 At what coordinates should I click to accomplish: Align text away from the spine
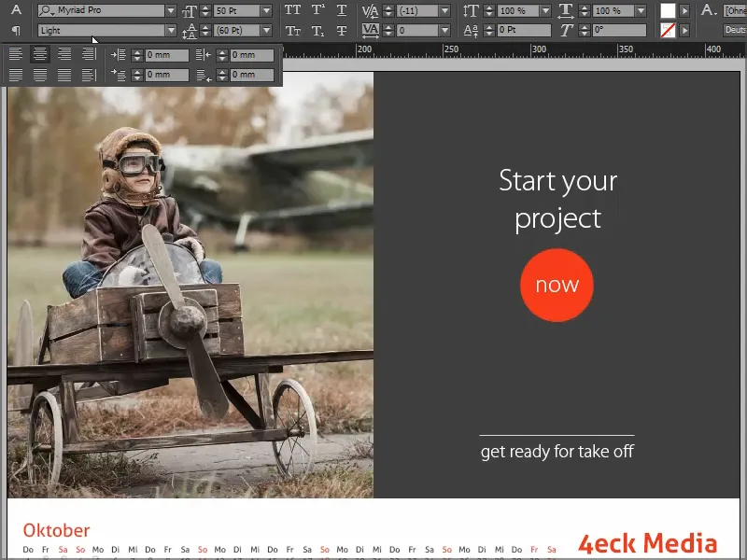pos(89,75)
